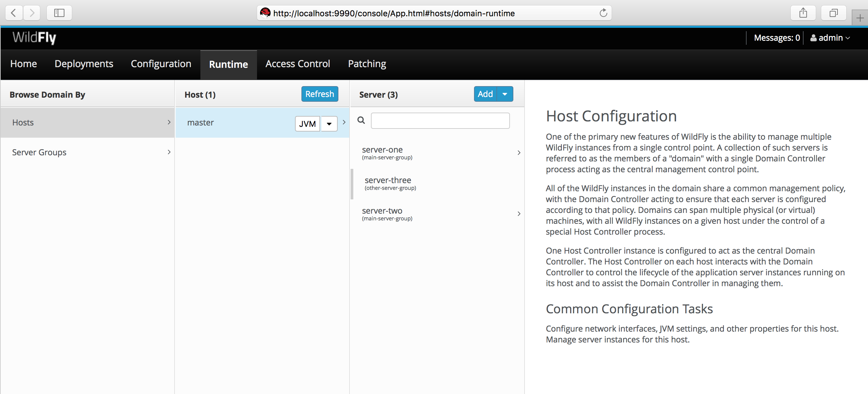Switch to the Configuration tab
The width and height of the screenshot is (868, 394).
(x=161, y=64)
